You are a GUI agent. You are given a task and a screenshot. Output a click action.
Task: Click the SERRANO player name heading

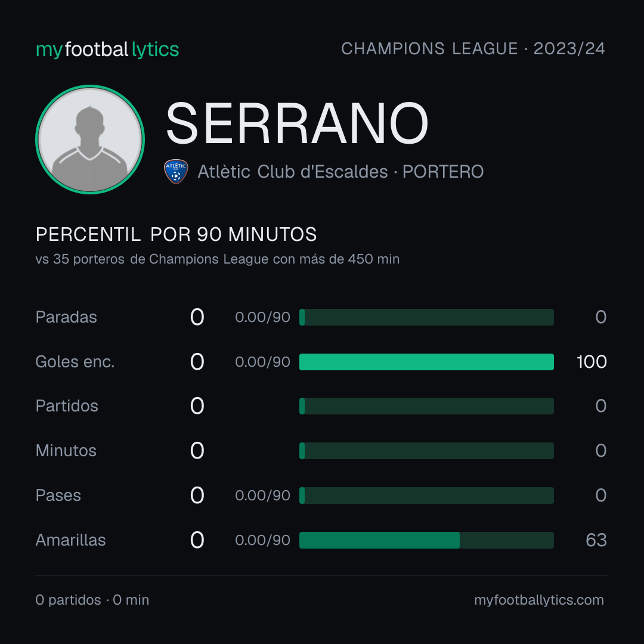[x=297, y=123]
